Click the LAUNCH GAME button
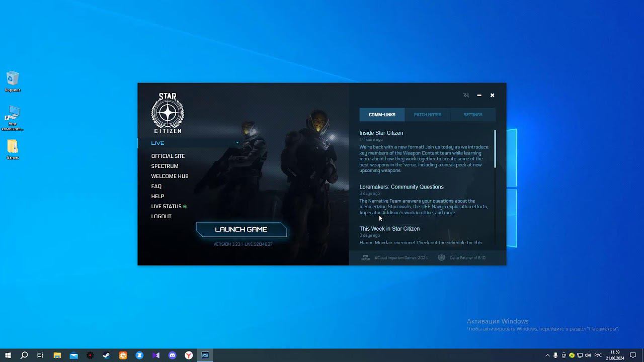Screen dimensions: 644x362 pyautogui.click(x=242, y=229)
